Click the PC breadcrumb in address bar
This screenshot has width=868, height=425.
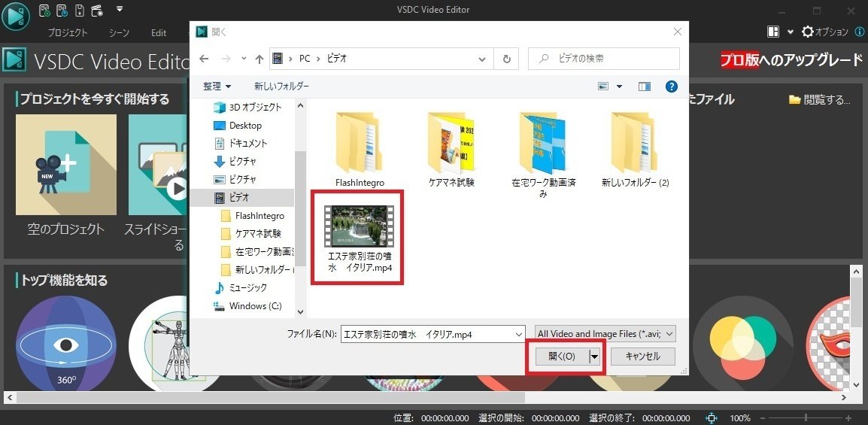pyautogui.click(x=305, y=59)
